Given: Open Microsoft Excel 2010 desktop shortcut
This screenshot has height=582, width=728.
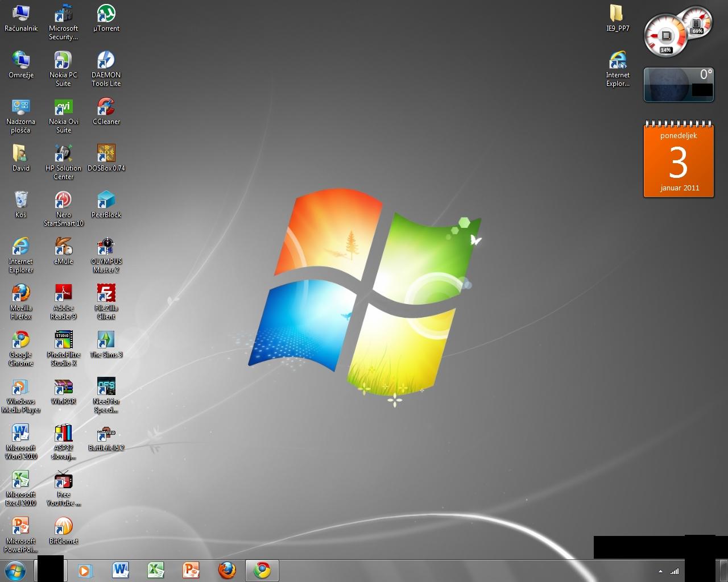Looking at the screenshot, I should [21, 489].
